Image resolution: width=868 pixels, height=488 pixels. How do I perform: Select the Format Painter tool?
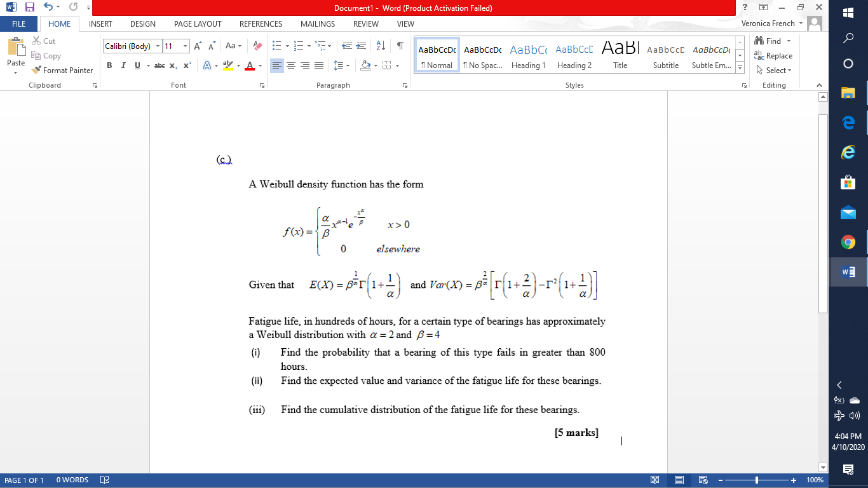tap(62, 71)
